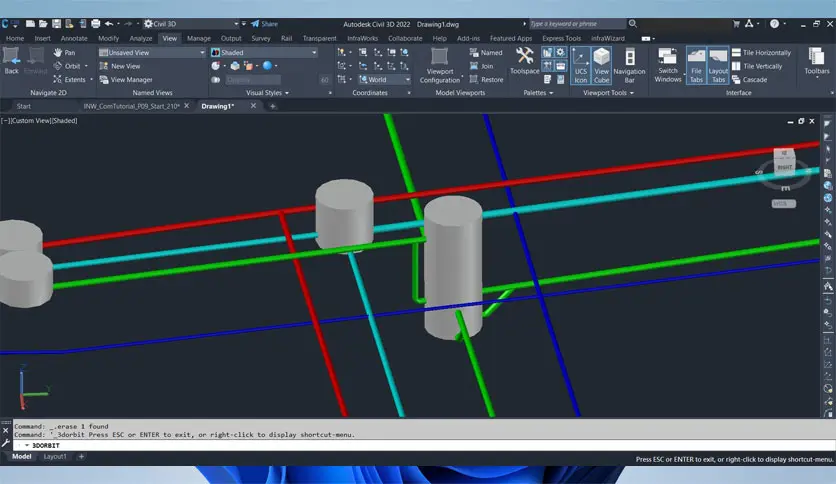This screenshot has height=484, width=836.
Task: Open the Toolspace palette
Action: coord(525,60)
